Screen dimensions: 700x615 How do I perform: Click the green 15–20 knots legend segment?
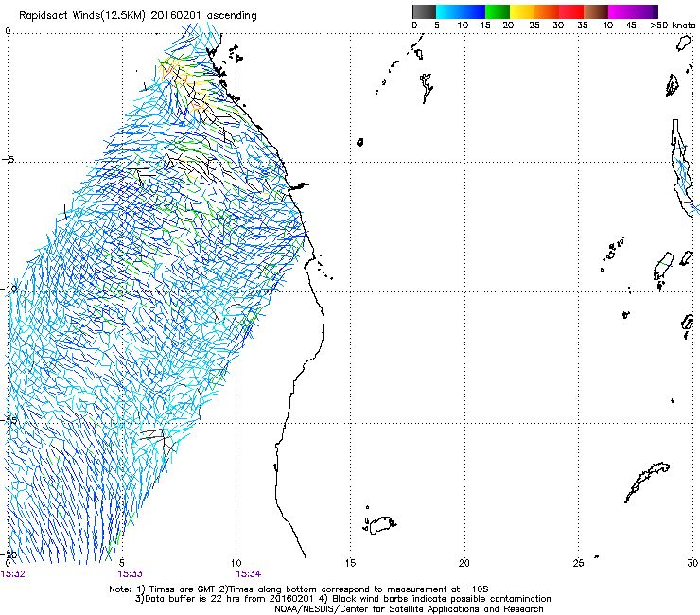point(498,11)
